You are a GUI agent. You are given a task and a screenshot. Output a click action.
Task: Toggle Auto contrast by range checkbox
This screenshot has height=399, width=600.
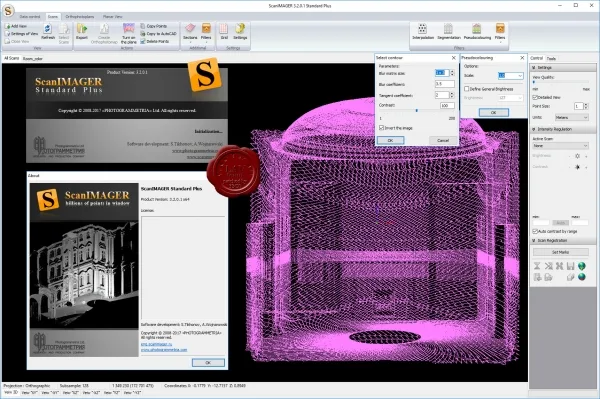point(535,231)
